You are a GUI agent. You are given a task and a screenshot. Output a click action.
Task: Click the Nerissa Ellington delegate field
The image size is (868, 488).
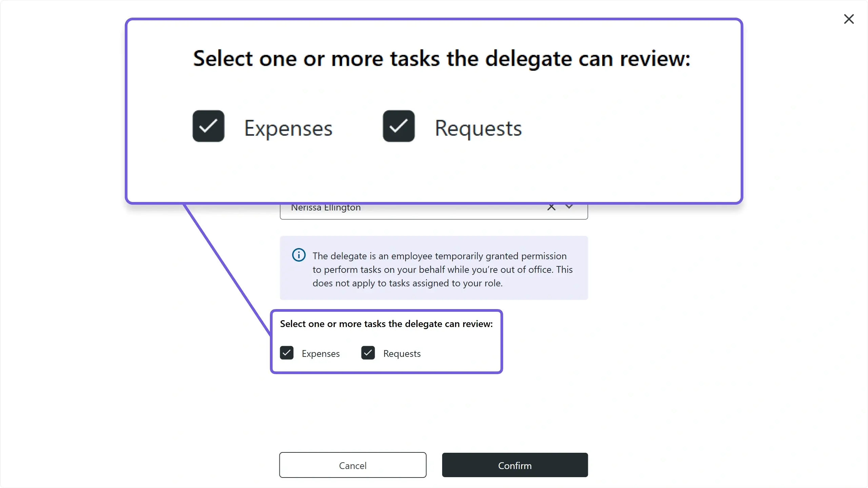(434, 211)
